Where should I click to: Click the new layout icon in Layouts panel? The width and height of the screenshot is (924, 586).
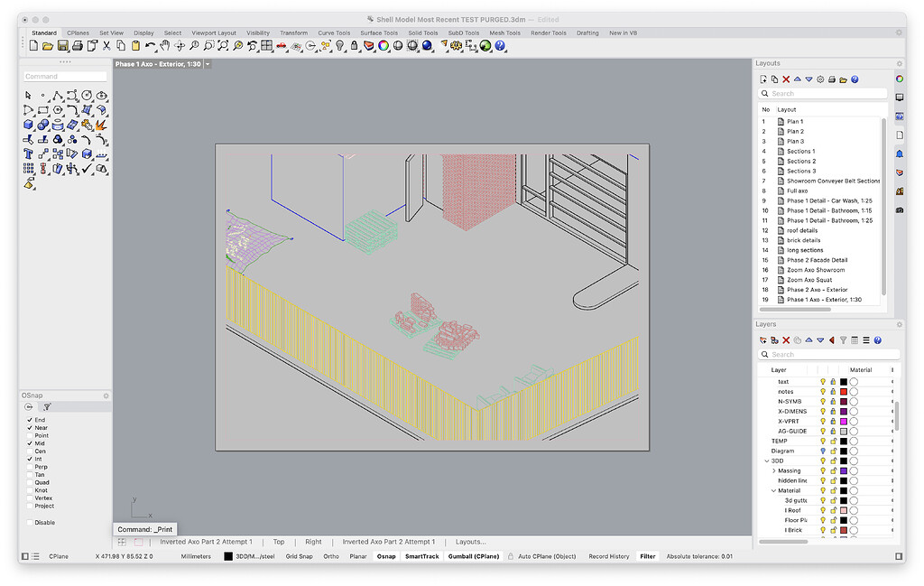pos(763,79)
